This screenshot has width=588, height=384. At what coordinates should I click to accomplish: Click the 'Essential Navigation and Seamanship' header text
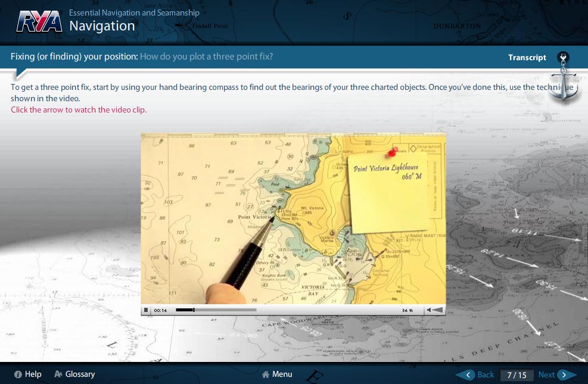click(x=134, y=13)
